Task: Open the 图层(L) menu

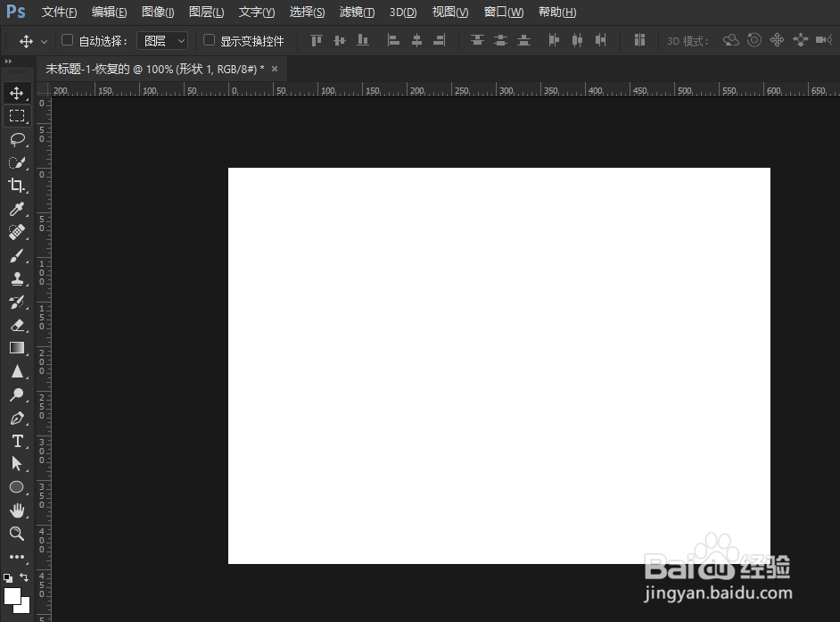Action: (206, 12)
